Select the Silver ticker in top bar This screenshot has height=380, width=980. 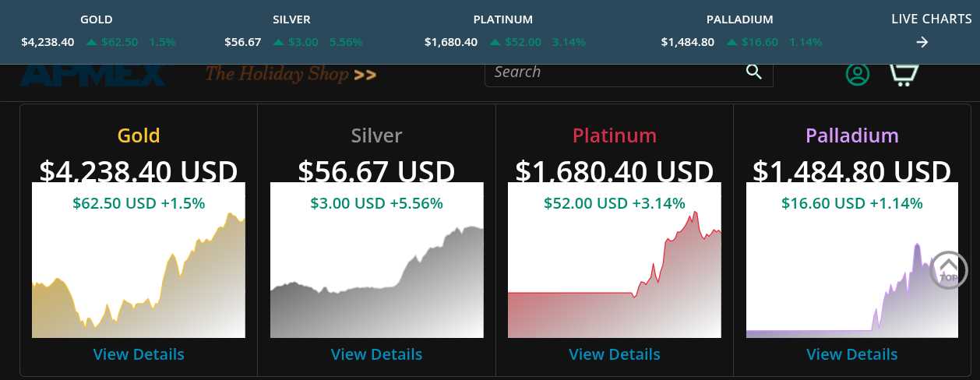[x=291, y=19]
